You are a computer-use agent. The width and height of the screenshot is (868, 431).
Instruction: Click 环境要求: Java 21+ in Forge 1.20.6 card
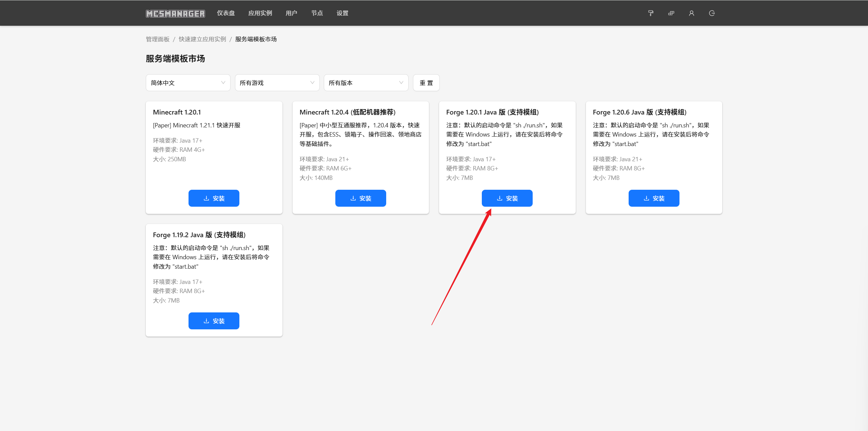[x=617, y=159]
